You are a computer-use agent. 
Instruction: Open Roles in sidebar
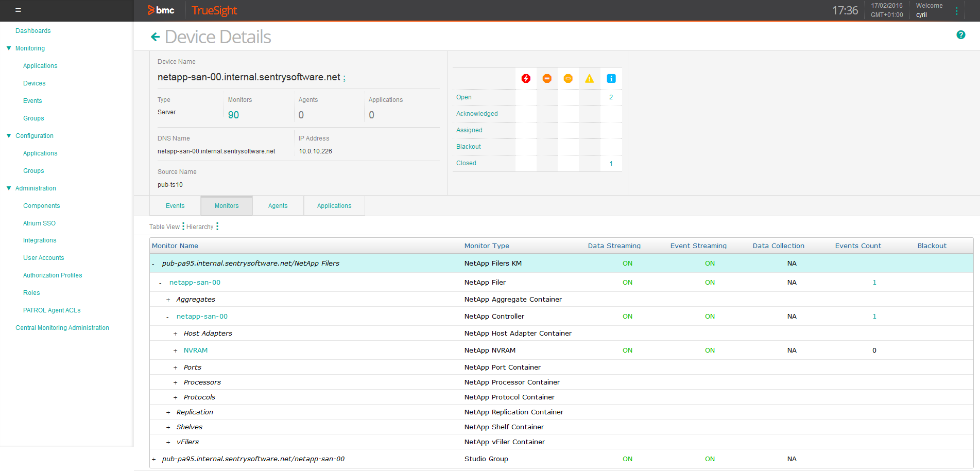click(x=31, y=293)
